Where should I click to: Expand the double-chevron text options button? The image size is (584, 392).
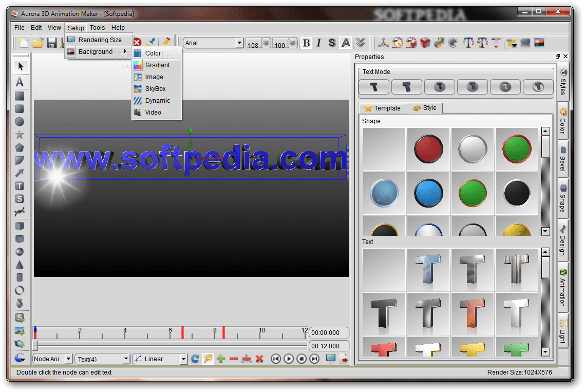point(361,43)
